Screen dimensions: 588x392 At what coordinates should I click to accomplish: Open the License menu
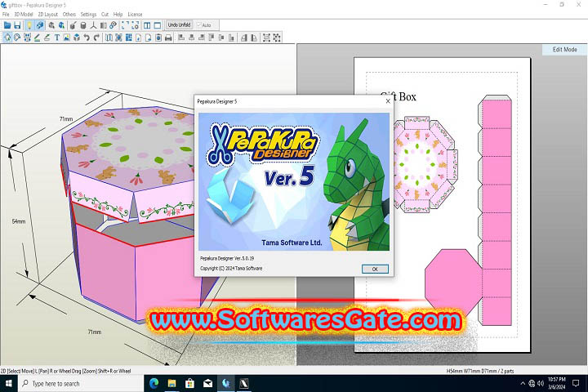tap(135, 14)
